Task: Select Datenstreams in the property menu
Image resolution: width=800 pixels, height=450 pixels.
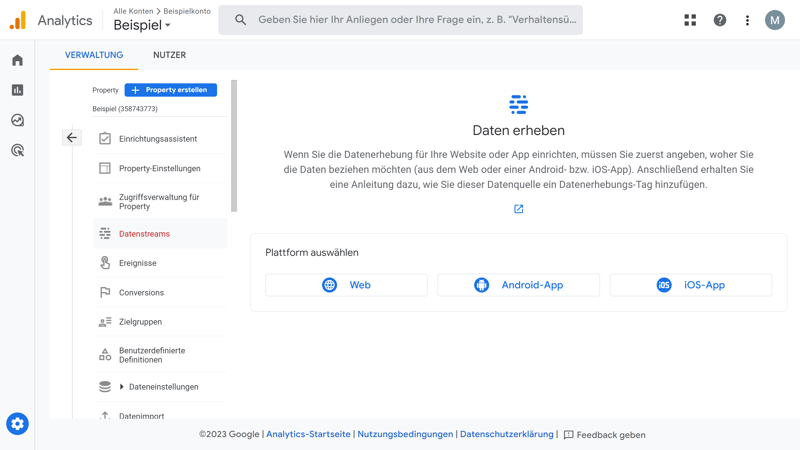Action: 144,234
